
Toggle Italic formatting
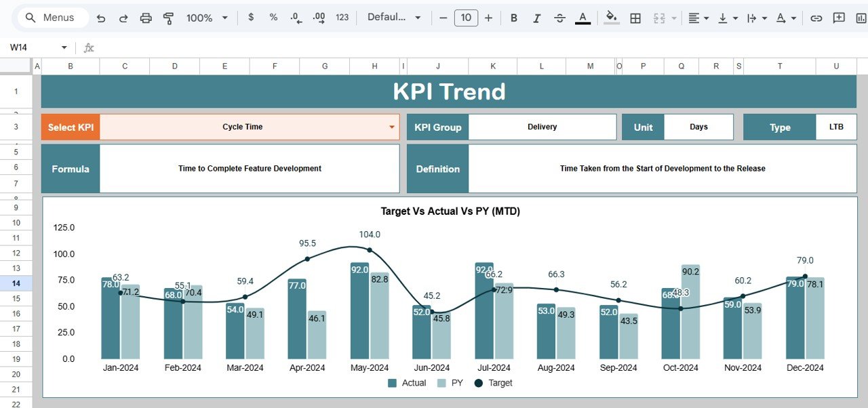point(536,18)
